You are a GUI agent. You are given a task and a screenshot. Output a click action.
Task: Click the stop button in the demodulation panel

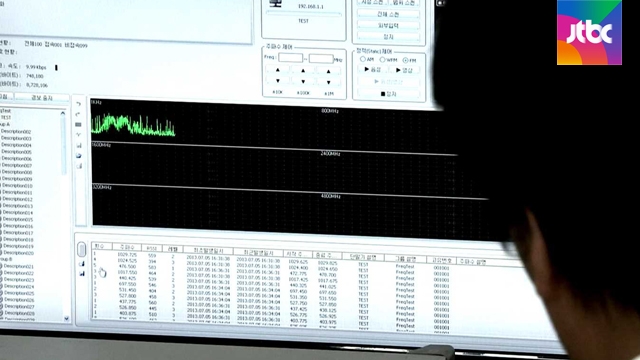pos(389,94)
